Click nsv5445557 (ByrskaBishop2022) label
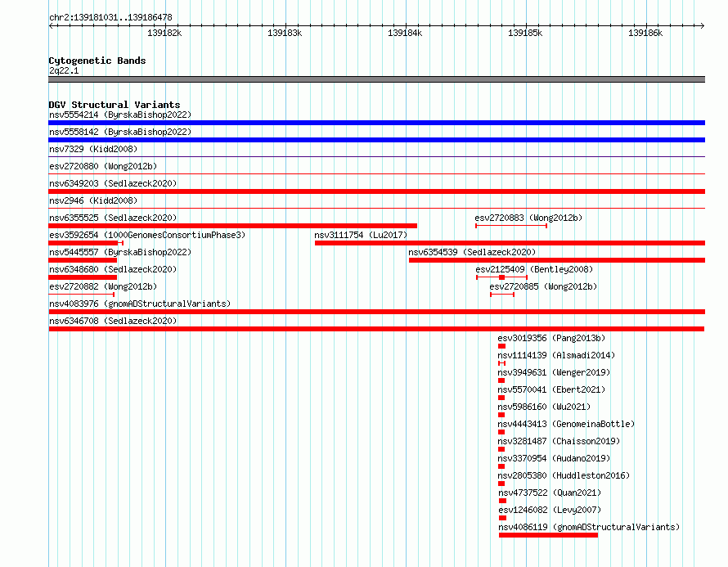The image size is (728, 567). (x=120, y=252)
